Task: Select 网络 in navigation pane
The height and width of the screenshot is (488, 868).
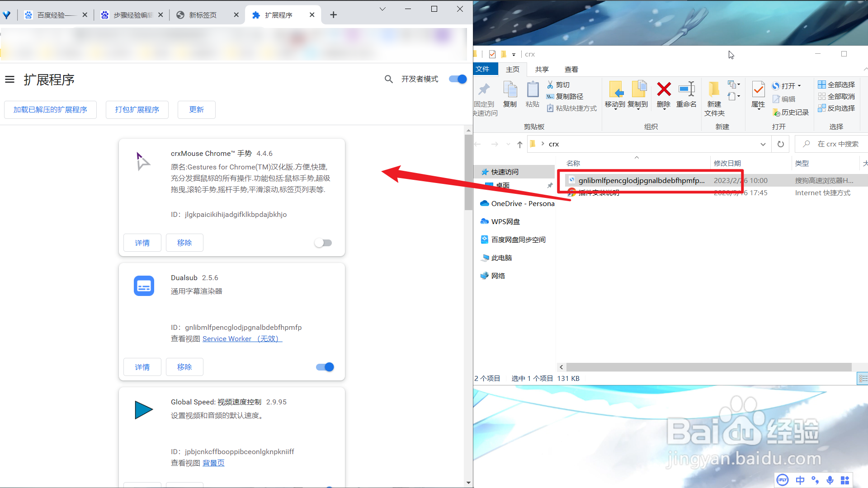Action: pos(493,276)
